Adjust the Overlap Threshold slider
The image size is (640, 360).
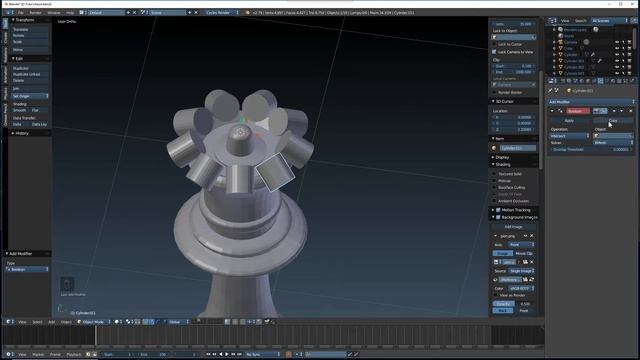pyautogui.click(x=591, y=149)
